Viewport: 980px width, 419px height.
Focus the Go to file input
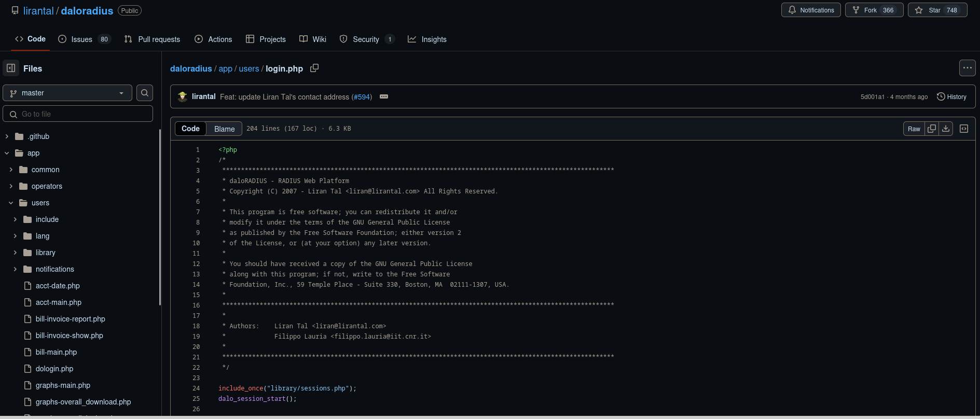[78, 114]
